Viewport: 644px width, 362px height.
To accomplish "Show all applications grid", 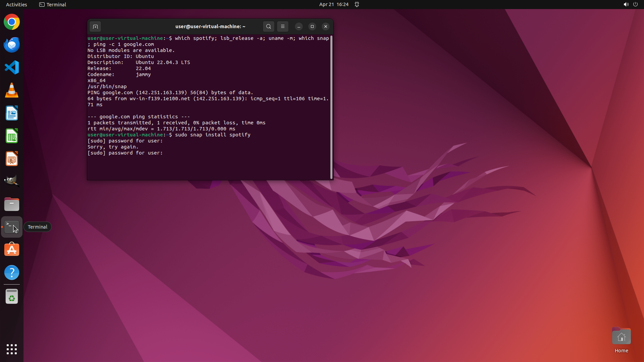I will (12, 349).
